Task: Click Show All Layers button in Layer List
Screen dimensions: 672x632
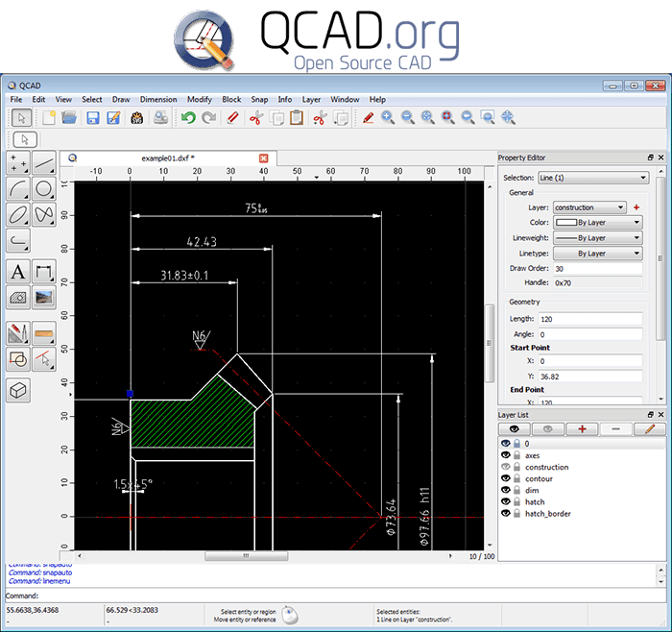Action: tap(515, 429)
